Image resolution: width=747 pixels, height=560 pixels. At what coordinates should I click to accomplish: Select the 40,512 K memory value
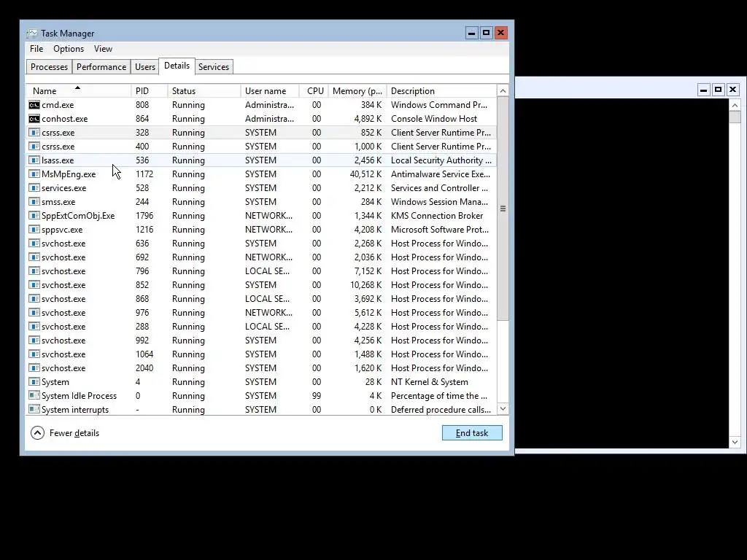pyautogui.click(x=365, y=174)
